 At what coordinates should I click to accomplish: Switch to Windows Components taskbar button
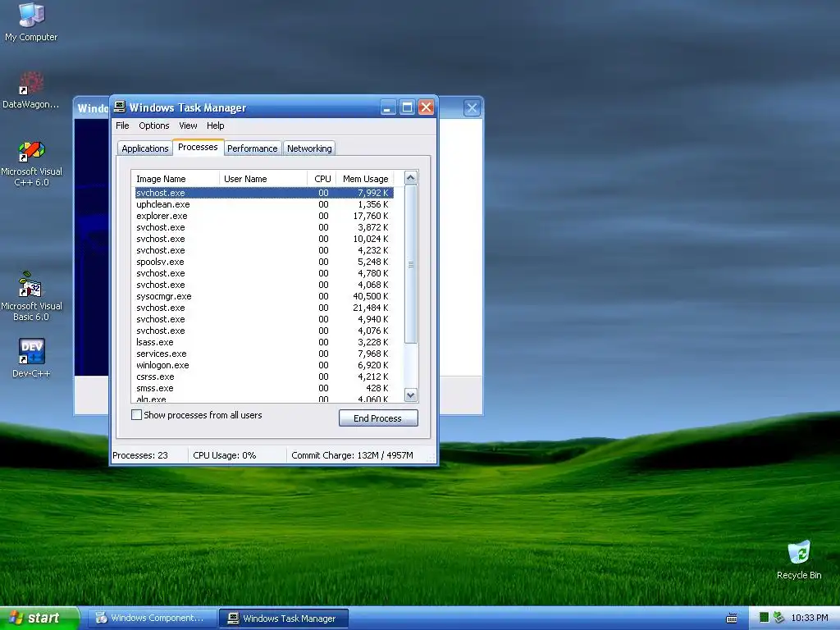tap(152, 619)
